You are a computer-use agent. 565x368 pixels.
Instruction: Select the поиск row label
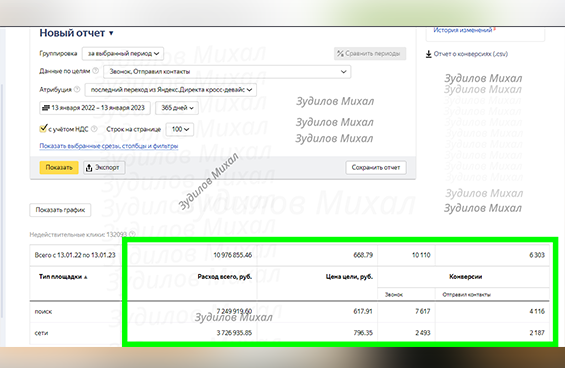[x=43, y=311]
